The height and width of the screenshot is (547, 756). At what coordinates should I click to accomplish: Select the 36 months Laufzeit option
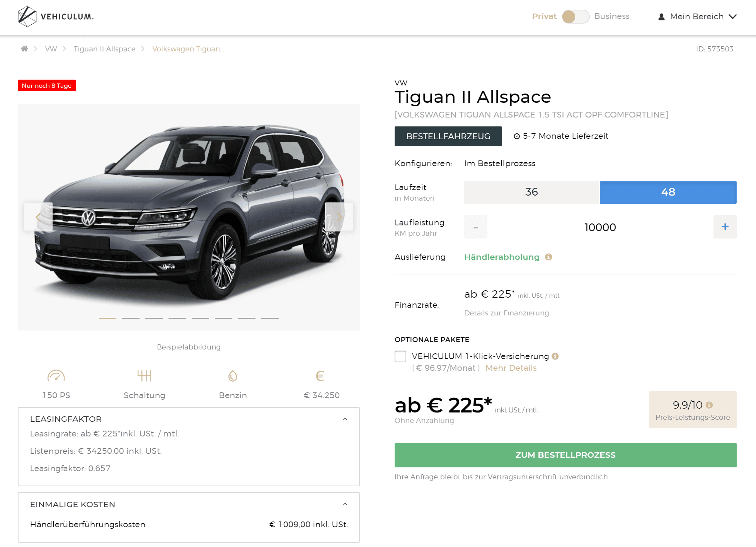[532, 192]
